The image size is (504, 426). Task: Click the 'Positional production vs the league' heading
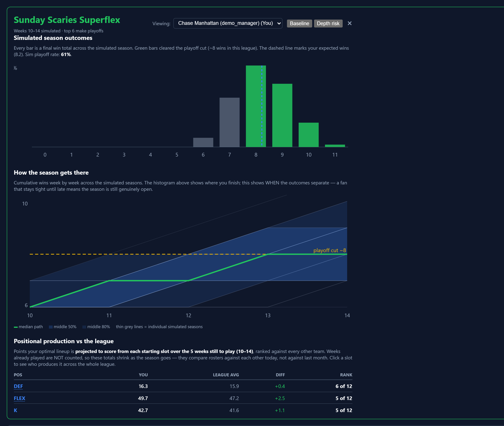pyautogui.click(x=64, y=341)
